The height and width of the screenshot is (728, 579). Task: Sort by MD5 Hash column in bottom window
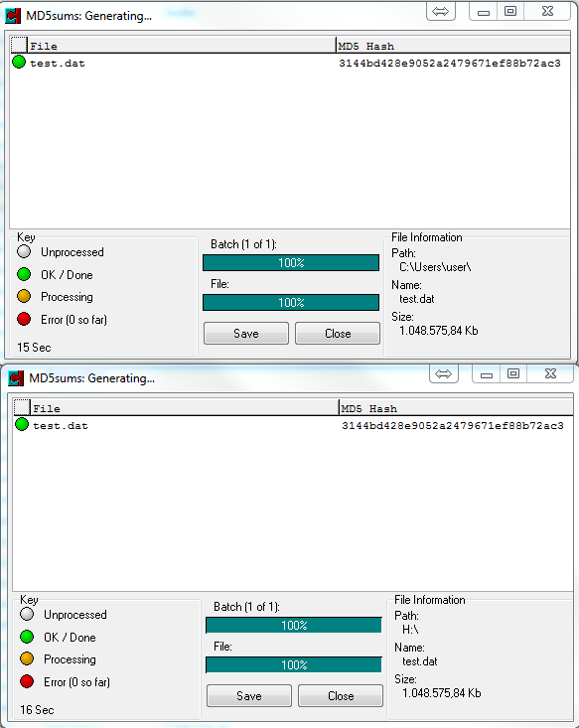click(x=456, y=408)
